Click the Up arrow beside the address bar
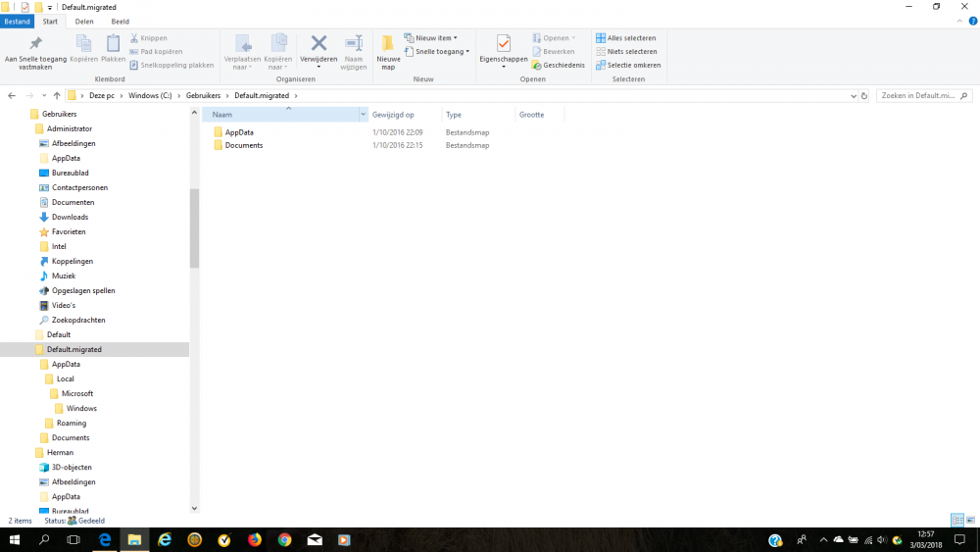Image resolution: width=980 pixels, height=552 pixels. (57, 95)
